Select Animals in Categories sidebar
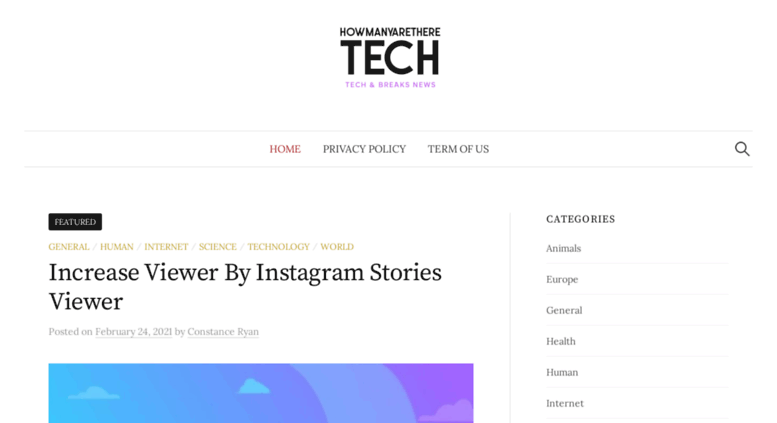 tap(563, 248)
